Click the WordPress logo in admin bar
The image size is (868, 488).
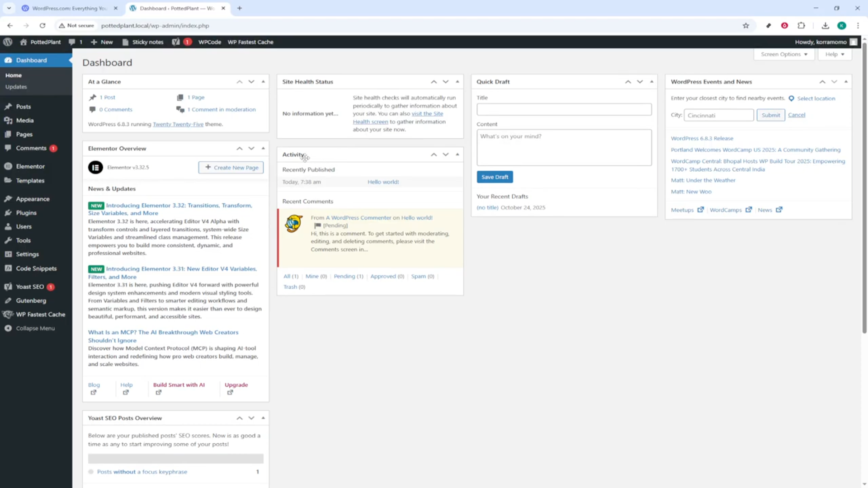(x=8, y=42)
